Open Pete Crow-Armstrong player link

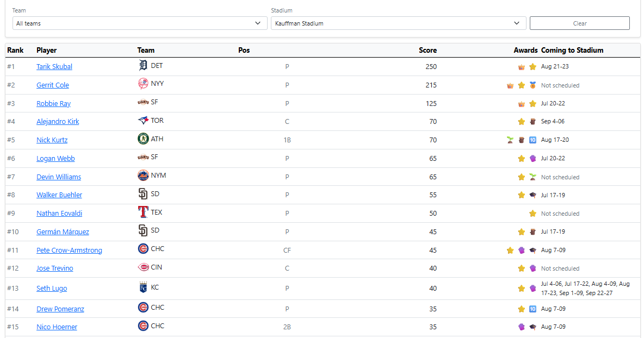tap(69, 250)
